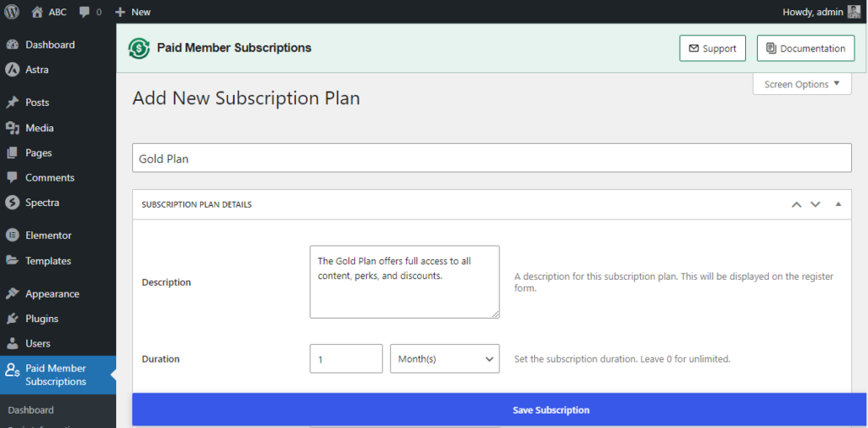
Task: Open the Month(s) duration unit dropdown
Action: point(445,359)
